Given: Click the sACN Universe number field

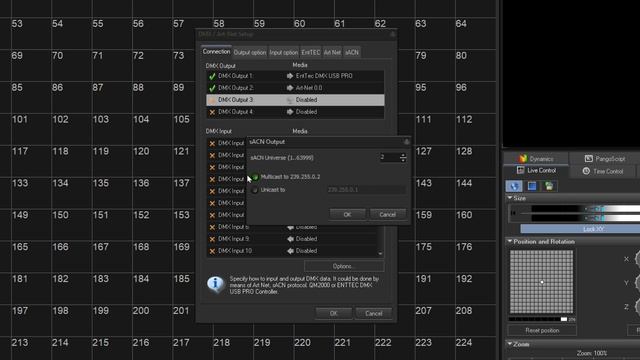Looking at the screenshot, I should click(389, 157).
